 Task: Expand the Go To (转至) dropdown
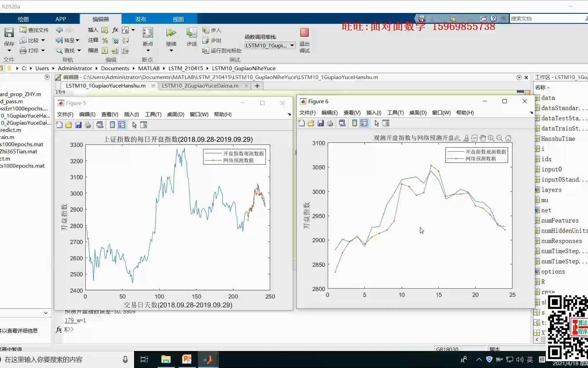pos(78,40)
